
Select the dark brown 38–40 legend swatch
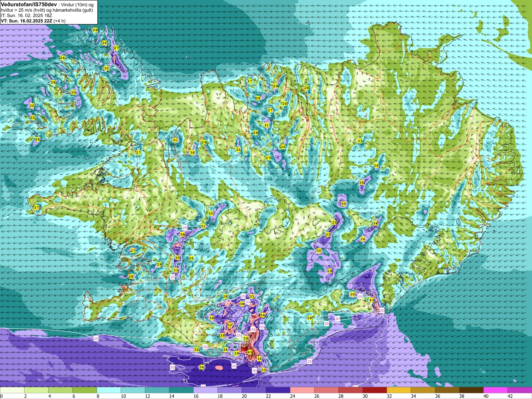click(x=471, y=390)
